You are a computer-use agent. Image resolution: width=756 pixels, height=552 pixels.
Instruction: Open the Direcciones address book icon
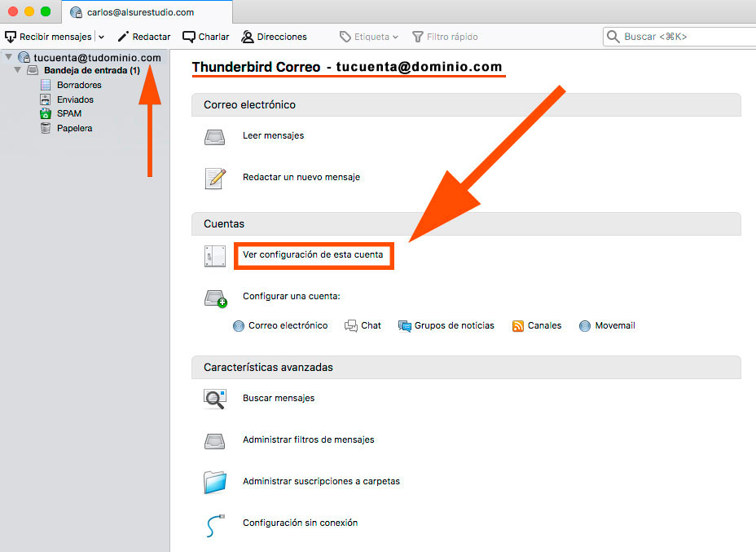tap(246, 36)
